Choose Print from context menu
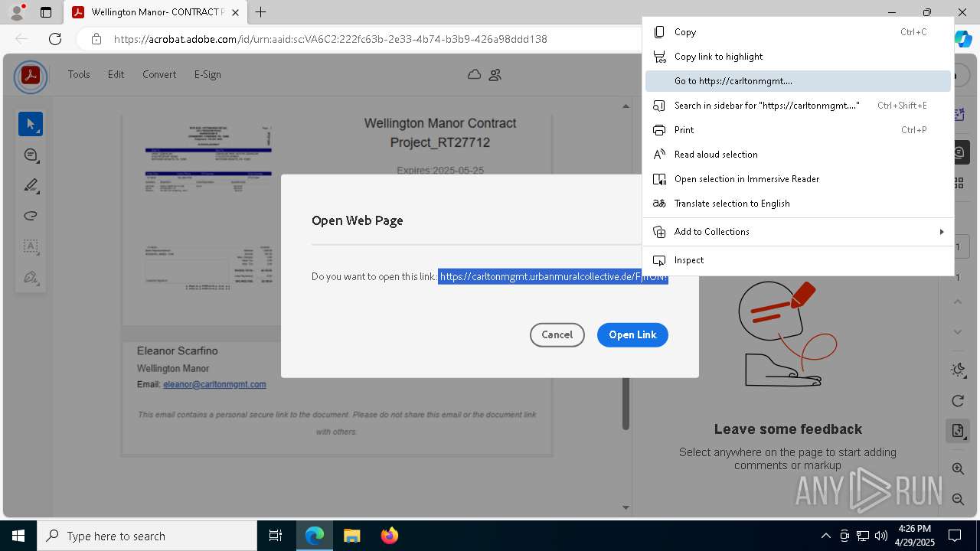Viewport: 980px width, 551px height. (798, 130)
